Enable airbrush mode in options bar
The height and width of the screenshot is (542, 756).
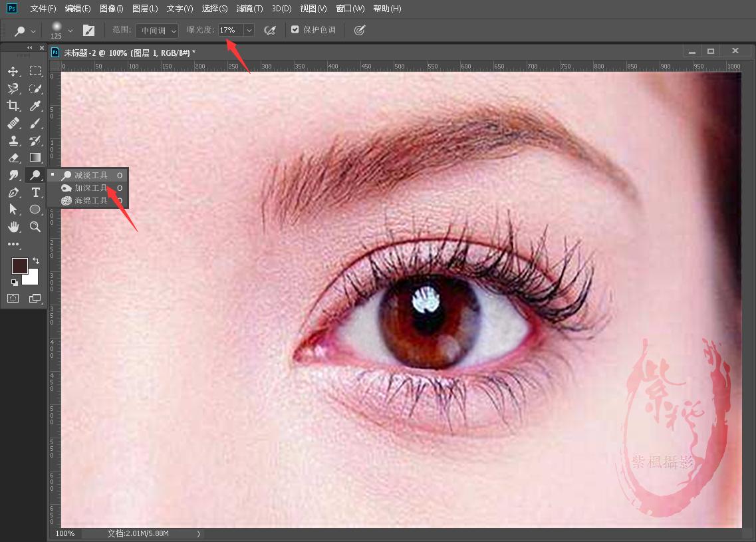tap(269, 30)
